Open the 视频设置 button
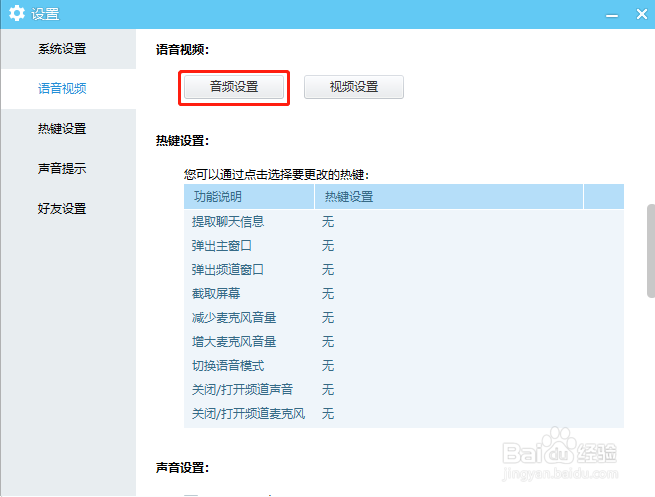Screen dimensions: 655x497 354,87
